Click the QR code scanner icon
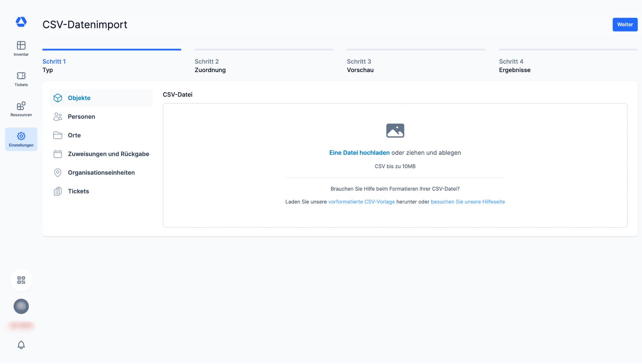Screen dimensions: 642x364 tap(21, 280)
